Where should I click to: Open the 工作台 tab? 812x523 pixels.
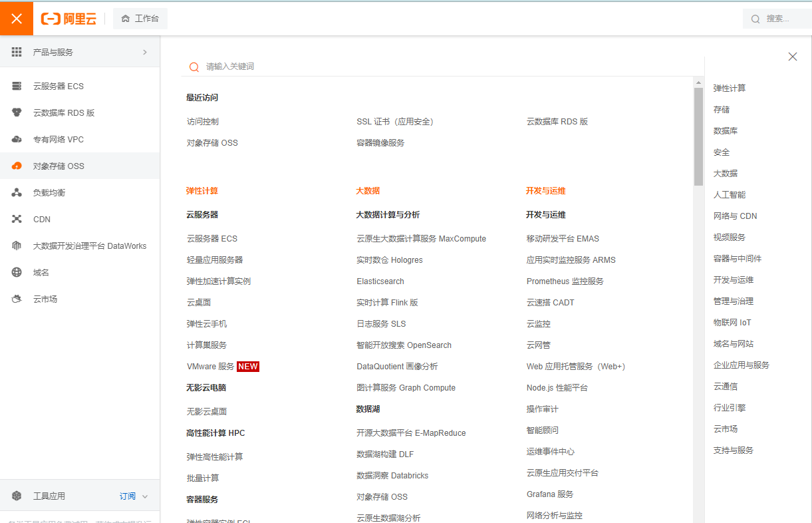pyautogui.click(x=140, y=19)
